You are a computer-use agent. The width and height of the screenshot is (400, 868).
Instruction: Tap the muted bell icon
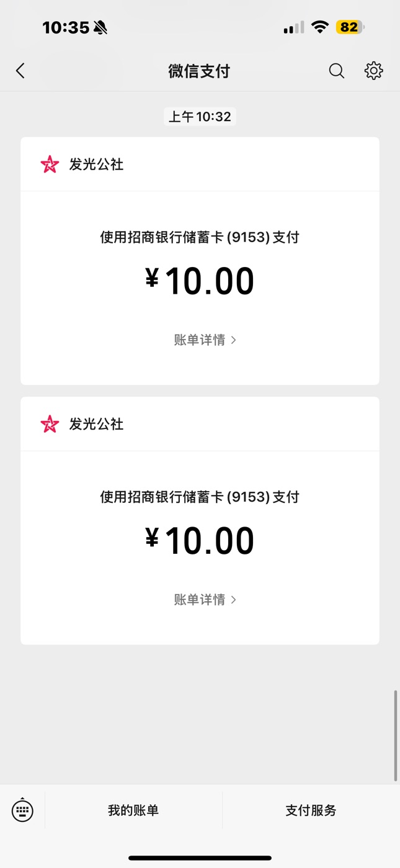pyautogui.click(x=100, y=27)
